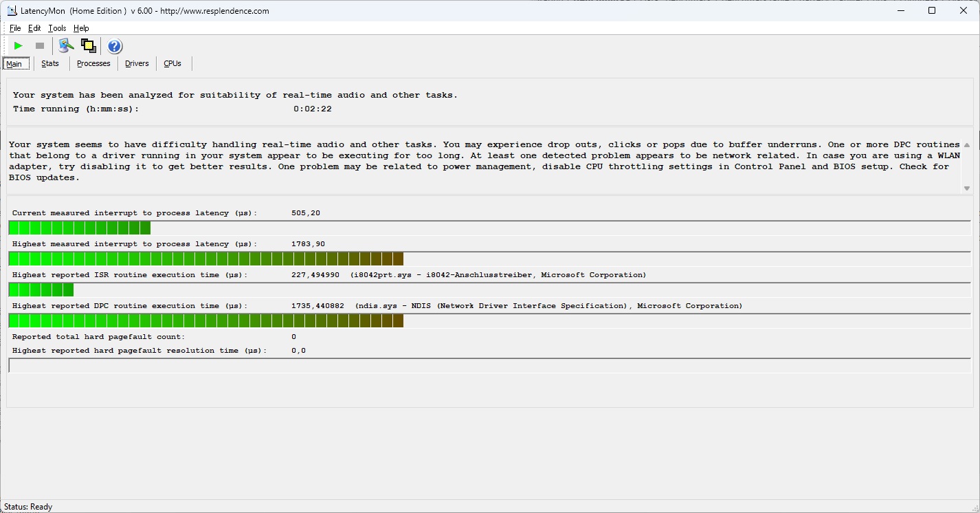This screenshot has width=980, height=513.
Task: Open help via blue question mark icon
Action: click(115, 46)
